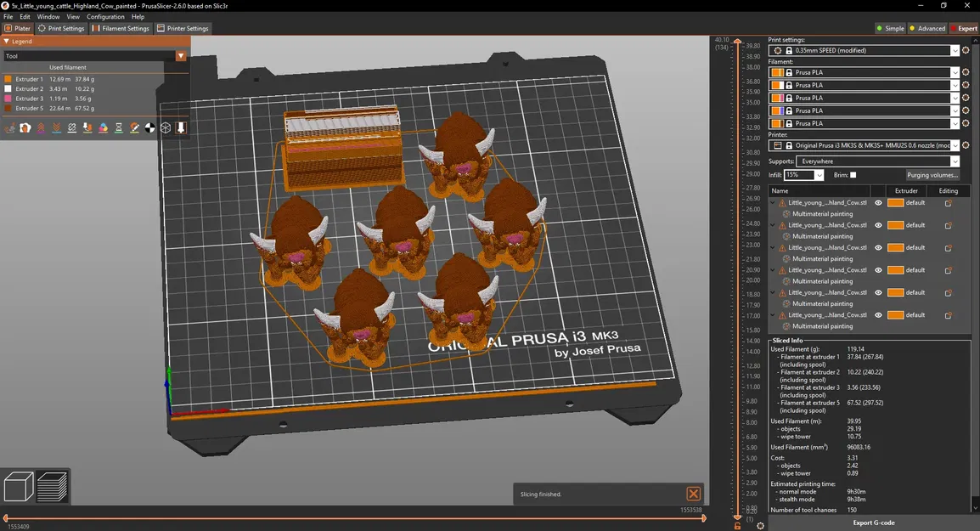
Task: Click horizontal move slider right thumb
Action: tap(704, 518)
